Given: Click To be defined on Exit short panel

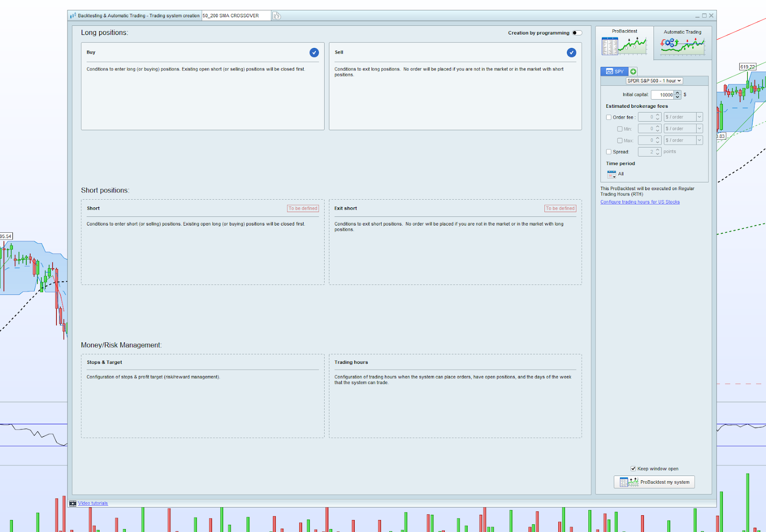Looking at the screenshot, I should (x=561, y=208).
